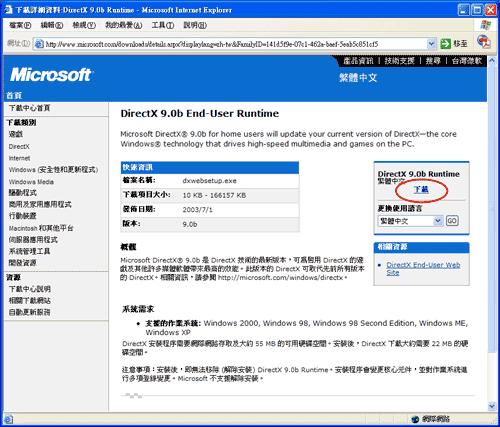Open the 檔案(F) menu
Image resolution: width=500 pixels, height=427 pixels.
click(x=20, y=25)
